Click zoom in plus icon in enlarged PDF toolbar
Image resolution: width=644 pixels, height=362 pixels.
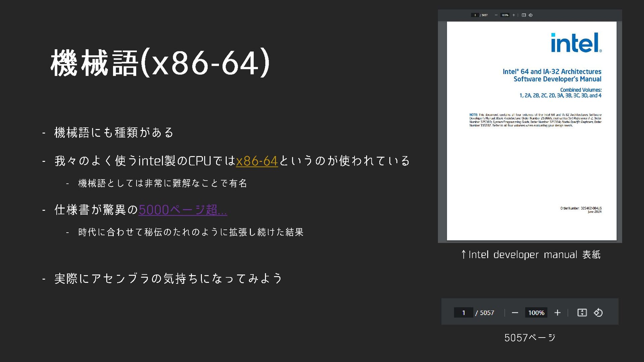[557, 313]
